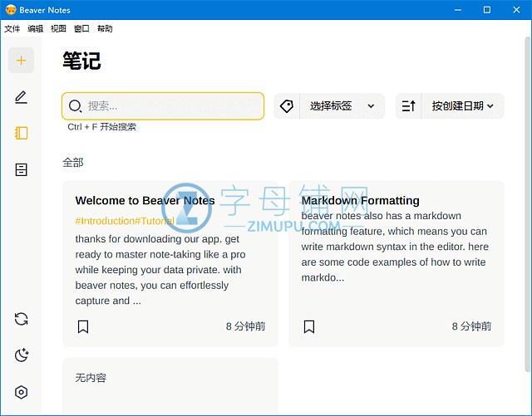Open the Markdown Formatting note title

(360, 200)
